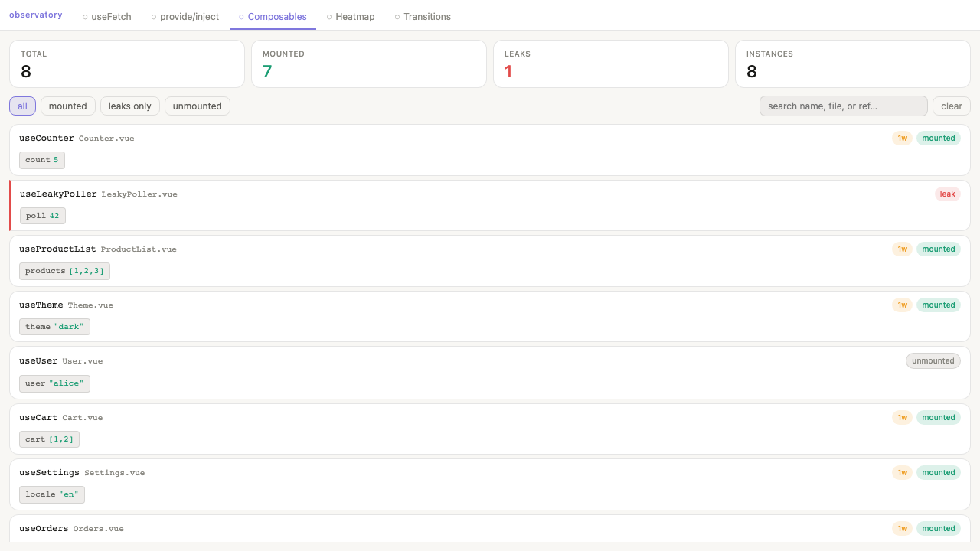Click the status dot beside Transitions tab
The width and height of the screenshot is (980, 551).
pos(397,16)
